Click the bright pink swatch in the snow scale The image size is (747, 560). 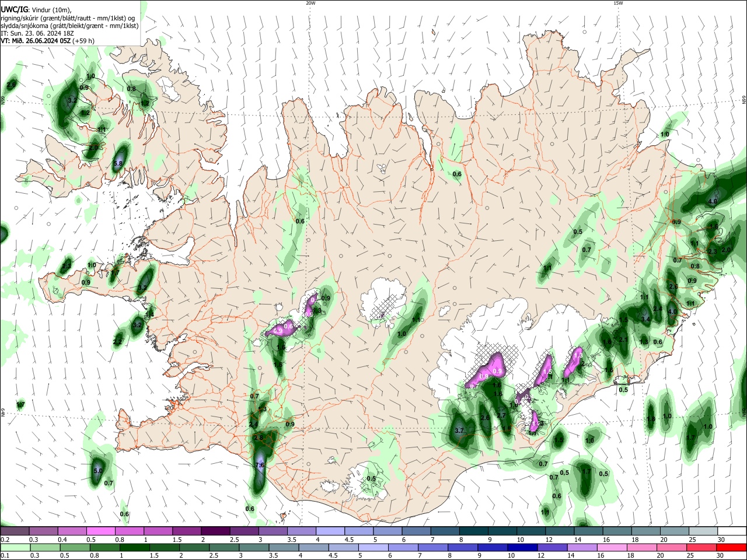100,531
